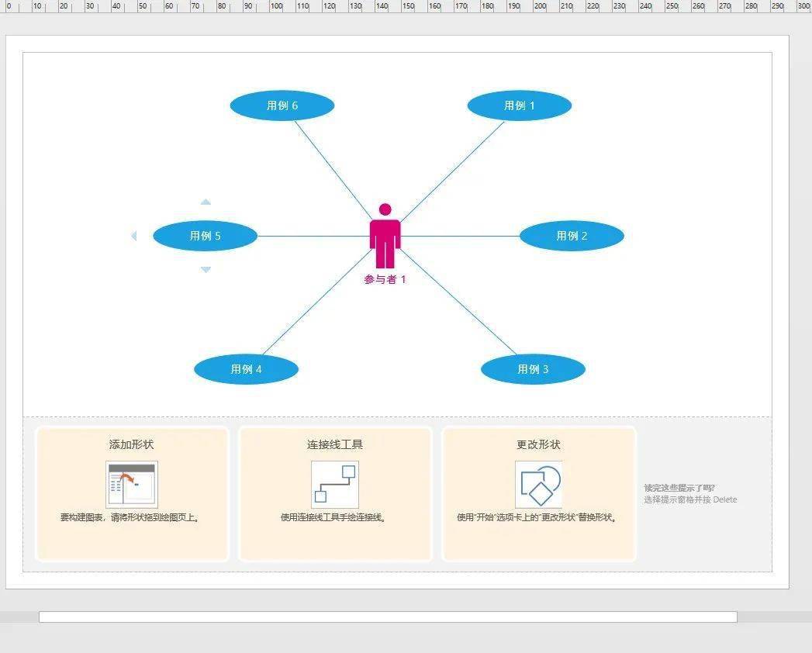This screenshot has height=653, width=812.
Task: Select the 用例 2 ellipse
Action: click(572, 236)
